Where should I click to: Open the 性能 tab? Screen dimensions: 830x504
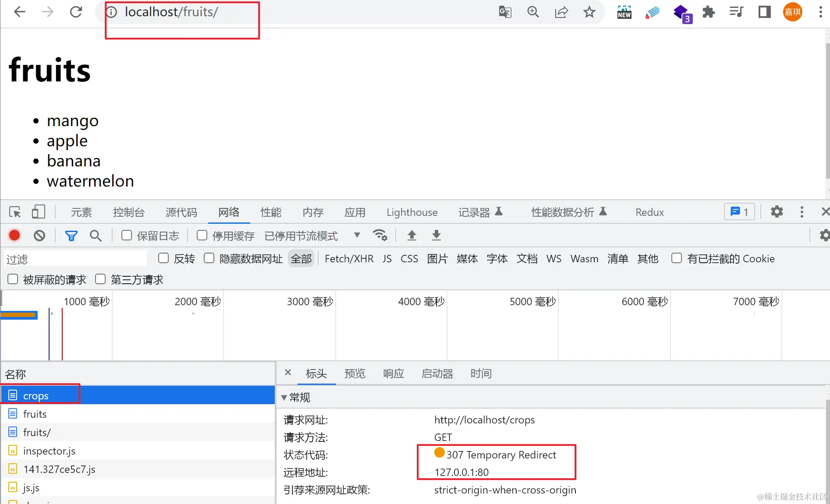pos(271,212)
